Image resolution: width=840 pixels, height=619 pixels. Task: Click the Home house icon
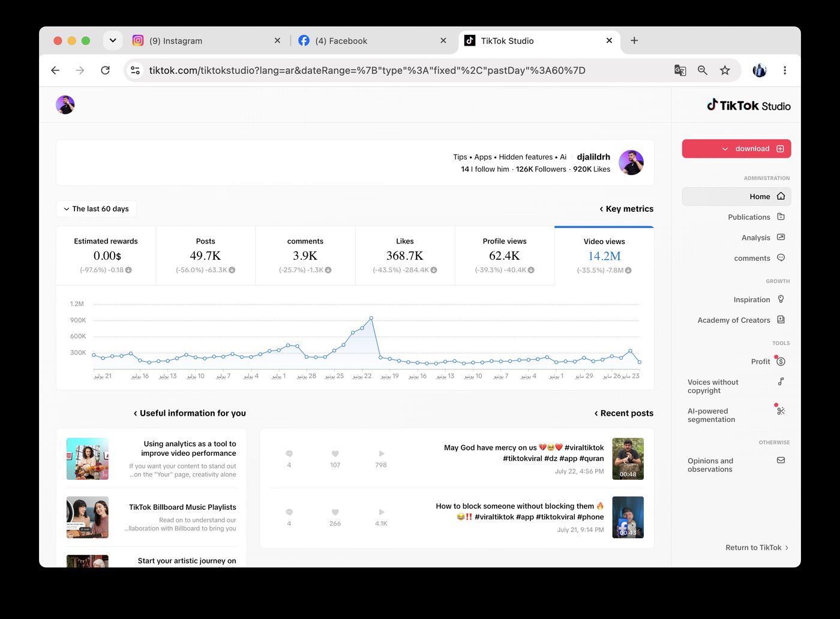[781, 196]
